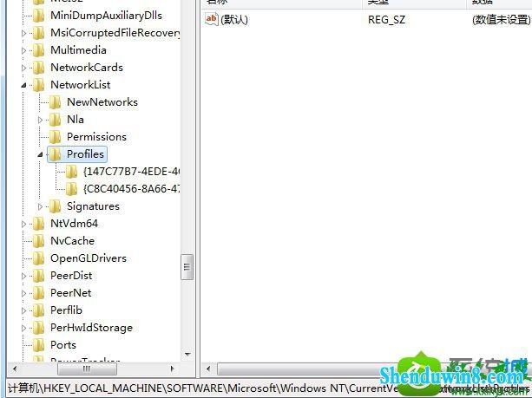The width and height of the screenshot is (532, 398).
Task: Select the Profiles key label
Action: click(85, 154)
